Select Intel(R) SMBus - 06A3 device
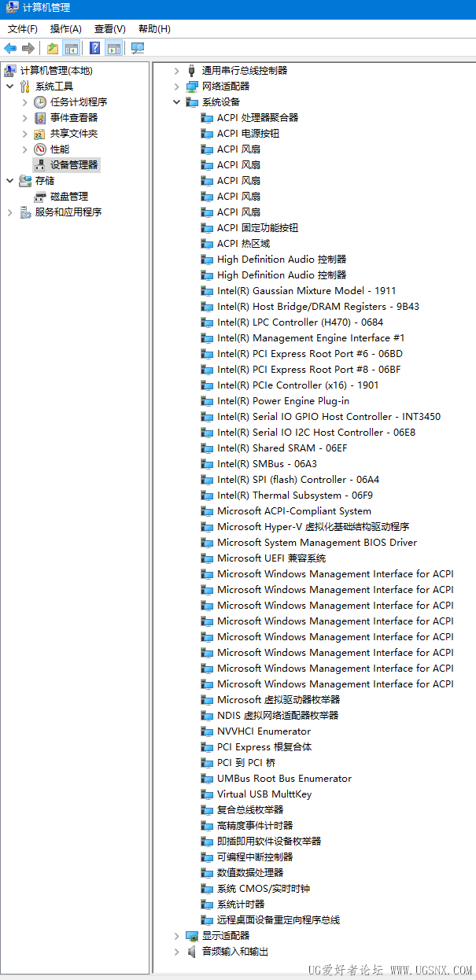 [268, 464]
